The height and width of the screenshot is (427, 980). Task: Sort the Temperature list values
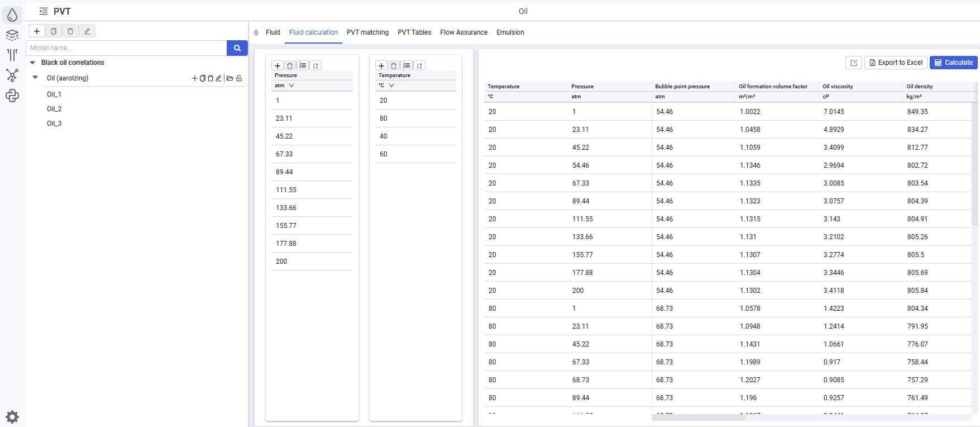pos(419,66)
